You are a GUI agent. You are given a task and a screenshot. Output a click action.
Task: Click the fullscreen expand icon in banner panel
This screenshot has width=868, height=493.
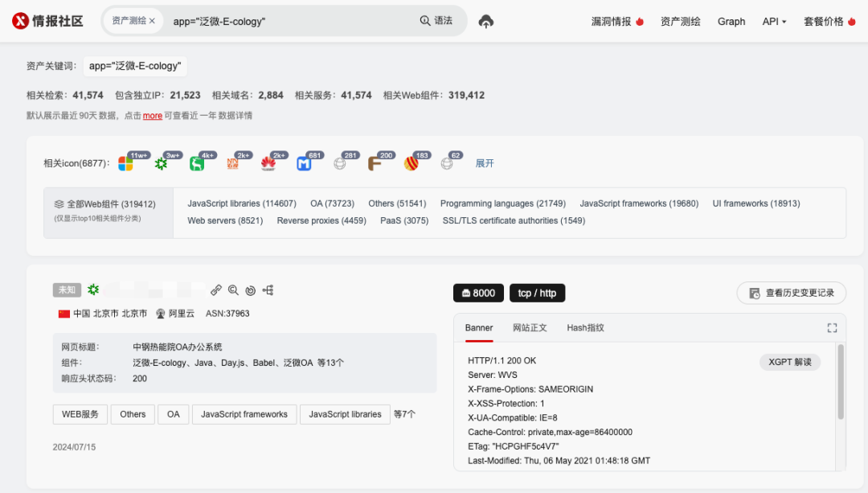(832, 328)
